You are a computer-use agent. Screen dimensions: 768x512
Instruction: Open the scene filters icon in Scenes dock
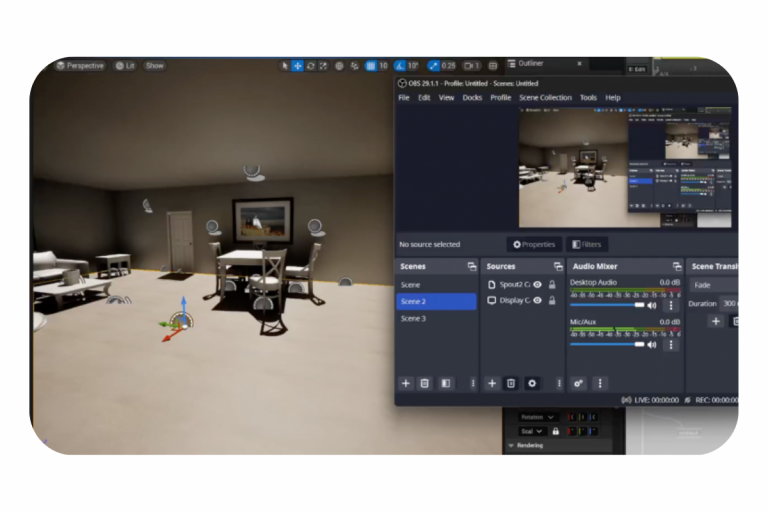[445, 383]
